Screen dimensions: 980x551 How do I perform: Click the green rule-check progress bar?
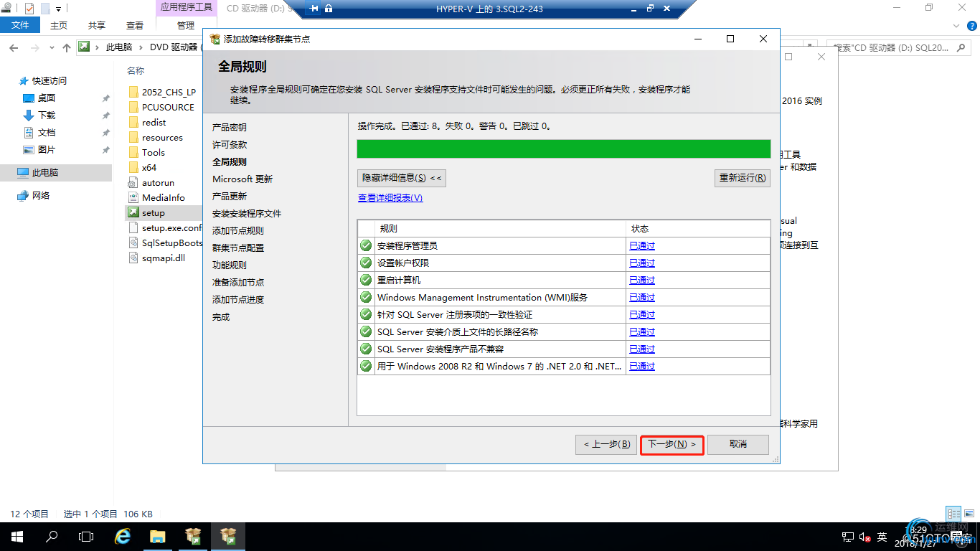tap(564, 149)
